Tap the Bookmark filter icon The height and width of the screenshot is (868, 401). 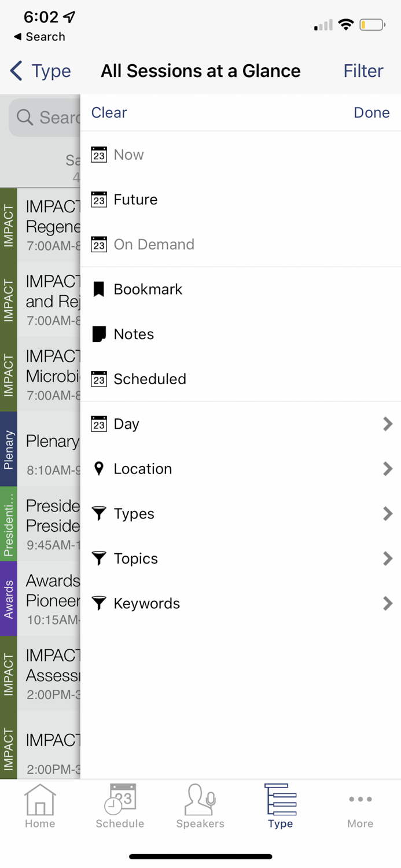[99, 289]
